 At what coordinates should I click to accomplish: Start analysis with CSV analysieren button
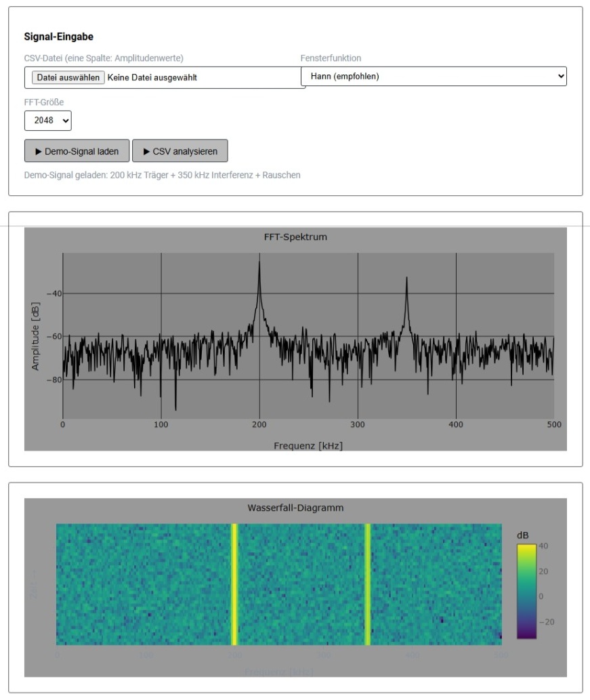tap(180, 151)
